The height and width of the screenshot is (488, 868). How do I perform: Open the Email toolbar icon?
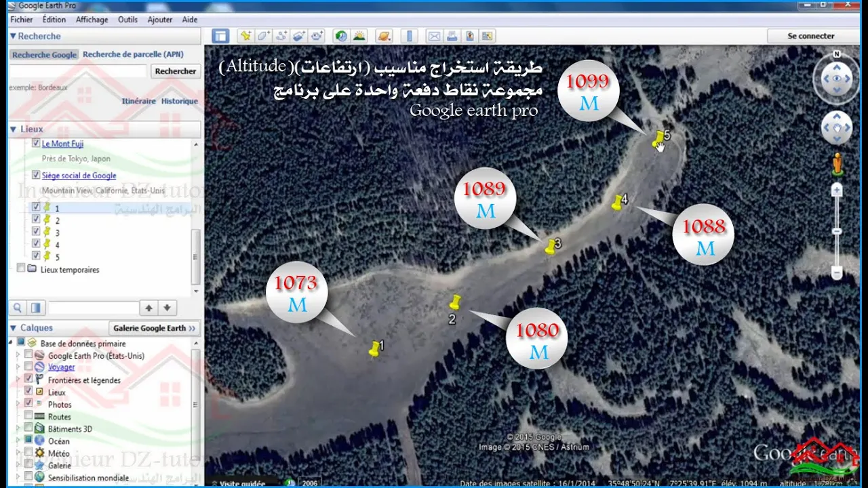coord(434,36)
